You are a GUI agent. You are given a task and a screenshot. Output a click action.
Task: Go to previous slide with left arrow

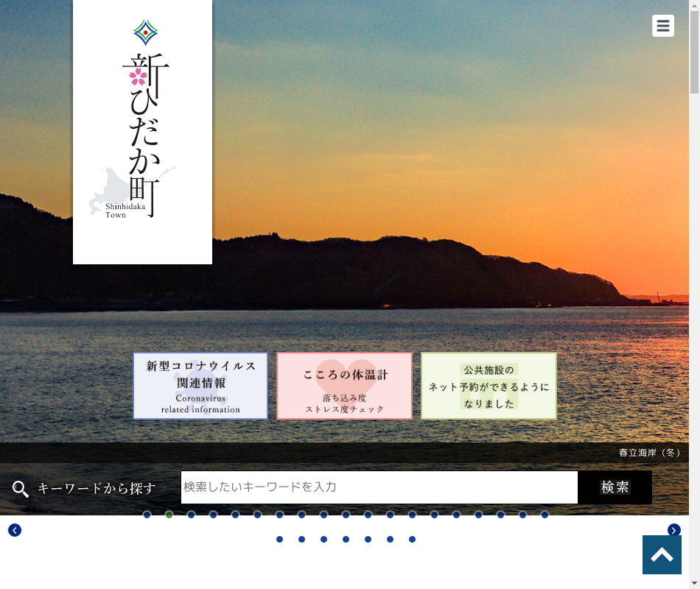click(15, 530)
